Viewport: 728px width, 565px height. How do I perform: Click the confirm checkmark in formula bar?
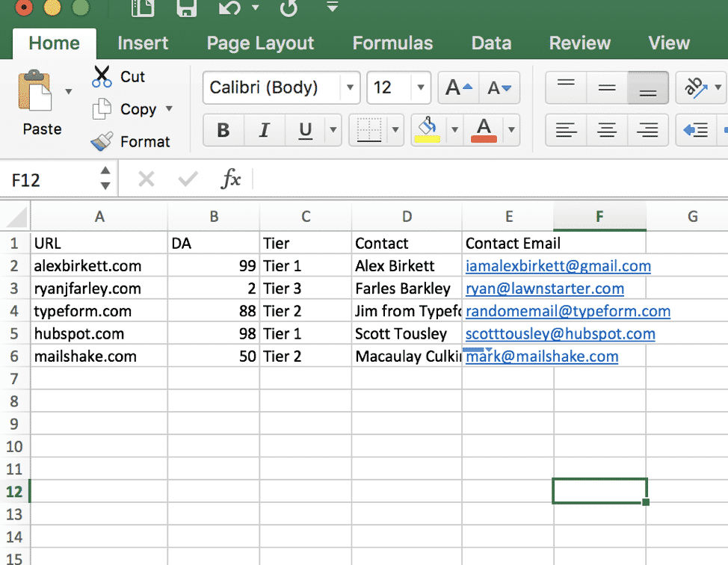[x=188, y=179]
